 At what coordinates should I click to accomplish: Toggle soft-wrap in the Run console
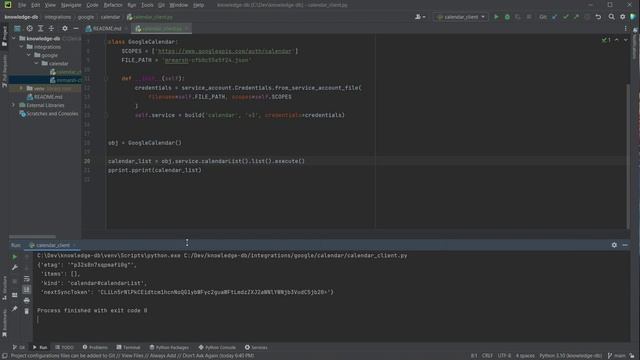tap(27, 279)
